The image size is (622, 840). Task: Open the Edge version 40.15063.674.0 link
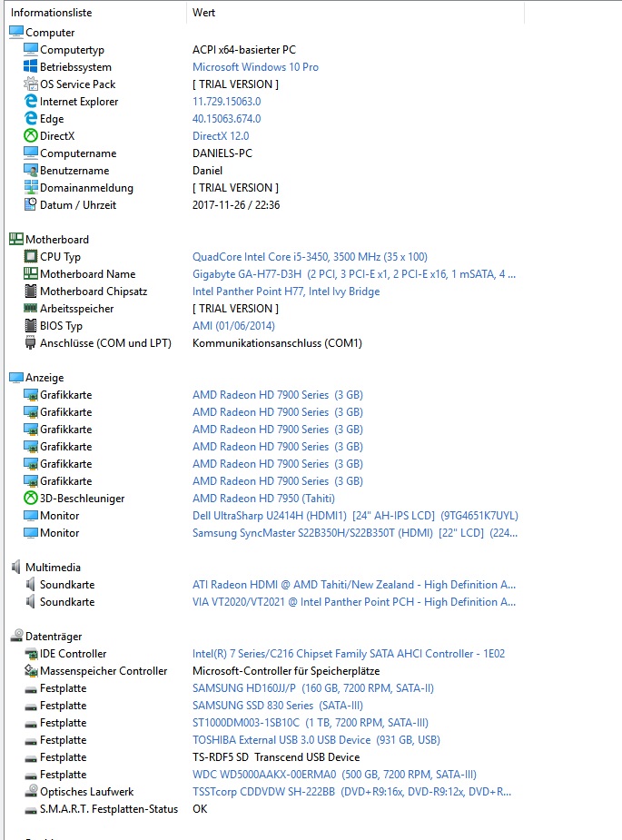point(227,118)
